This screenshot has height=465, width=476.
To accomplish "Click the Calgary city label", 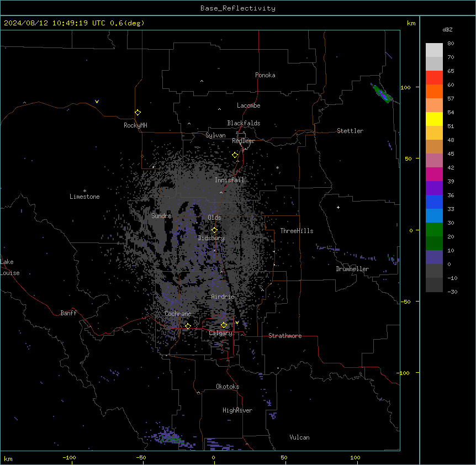I will [220, 333].
